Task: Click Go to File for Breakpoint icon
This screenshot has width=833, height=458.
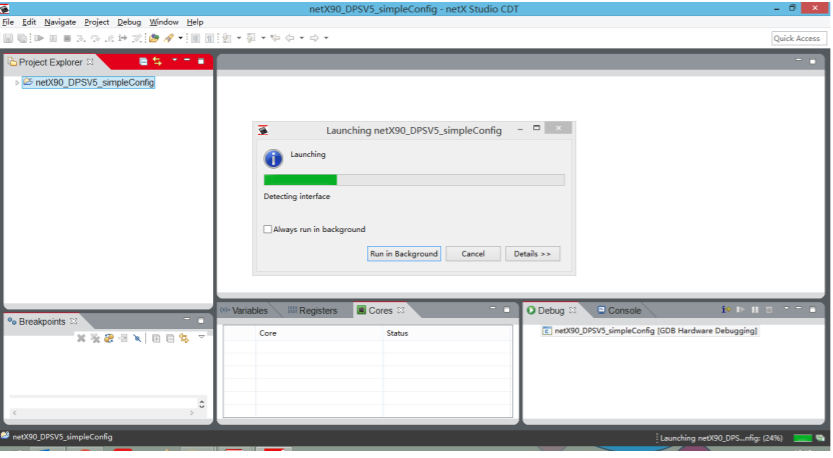Action: click(123, 338)
